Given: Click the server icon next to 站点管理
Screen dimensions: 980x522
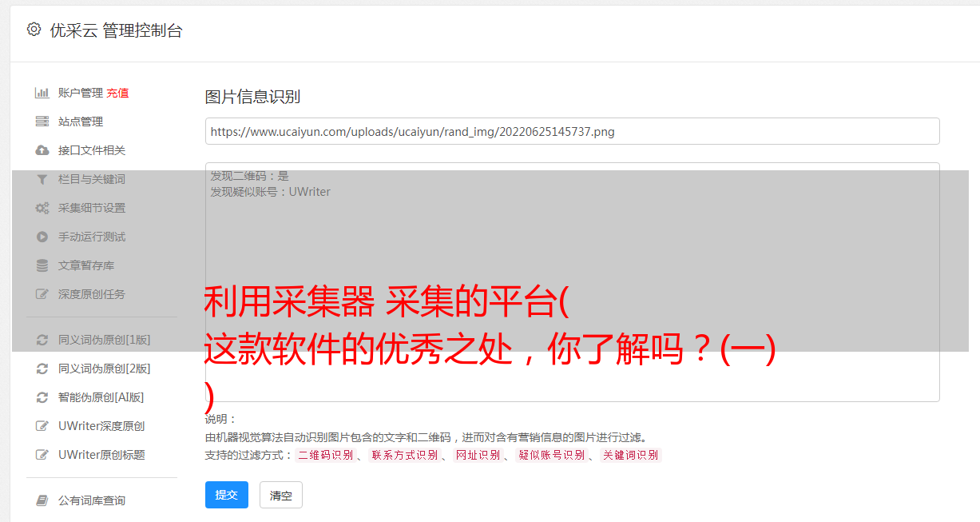Looking at the screenshot, I should tap(42, 122).
